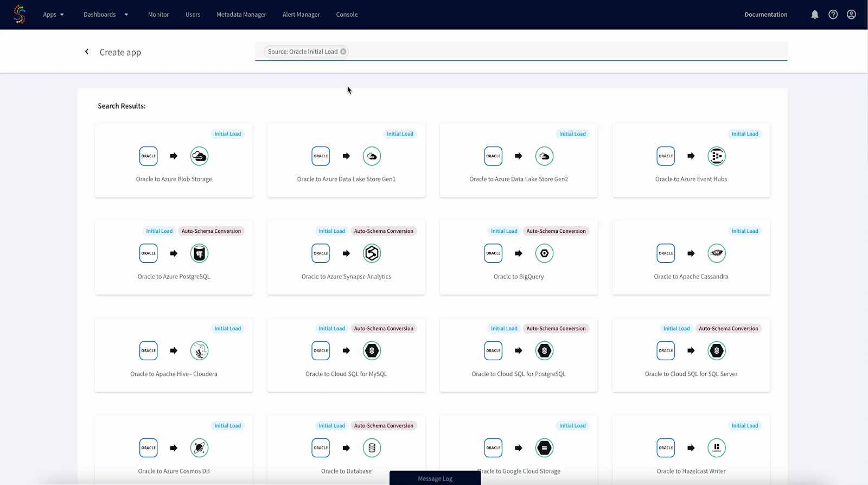The image size is (868, 485).
Task: Click the Azure Data Lake Store Gen1 target icon
Action: [x=372, y=156]
